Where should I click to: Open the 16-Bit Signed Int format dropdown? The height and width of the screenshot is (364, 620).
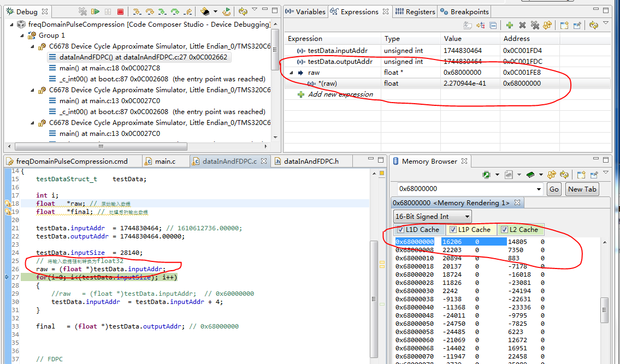pyautogui.click(x=432, y=217)
